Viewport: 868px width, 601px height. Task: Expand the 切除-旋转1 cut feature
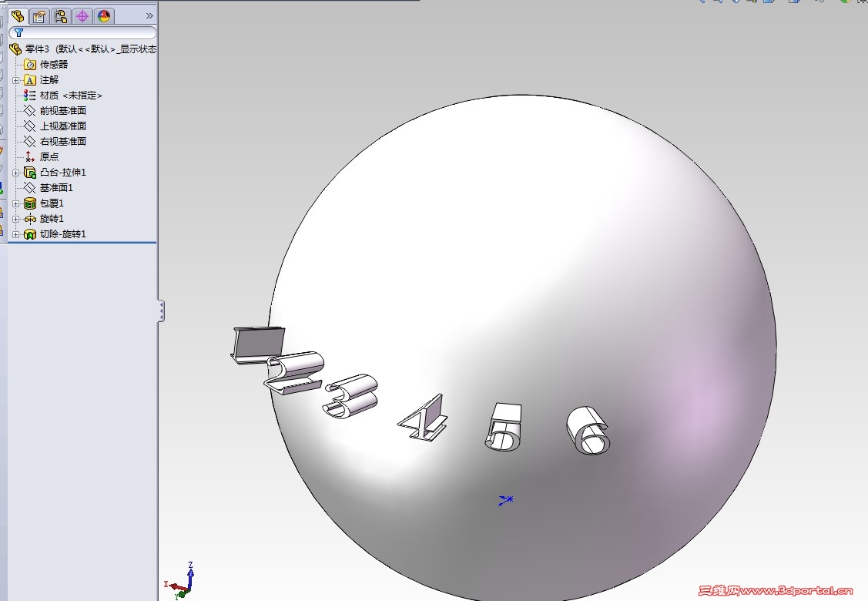point(16,234)
